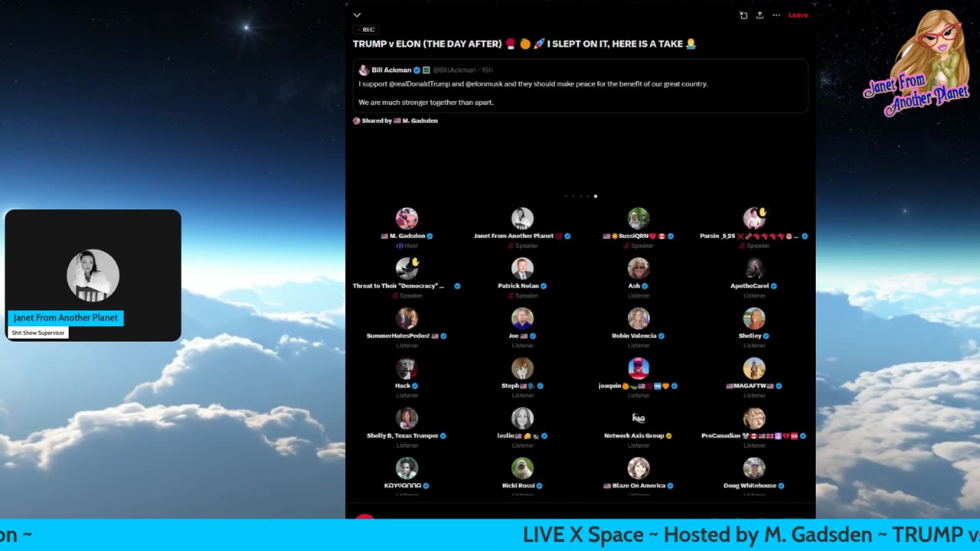Open listener Ash's avatar
The height and width of the screenshot is (551, 980).
639,268
